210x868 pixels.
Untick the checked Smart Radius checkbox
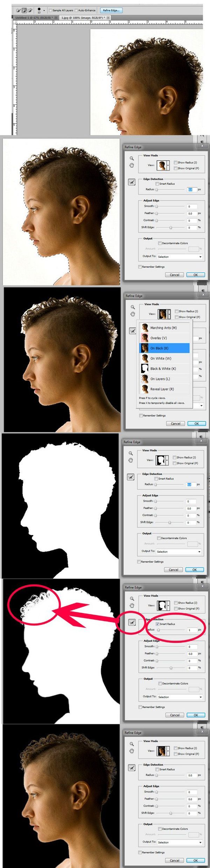click(x=157, y=624)
